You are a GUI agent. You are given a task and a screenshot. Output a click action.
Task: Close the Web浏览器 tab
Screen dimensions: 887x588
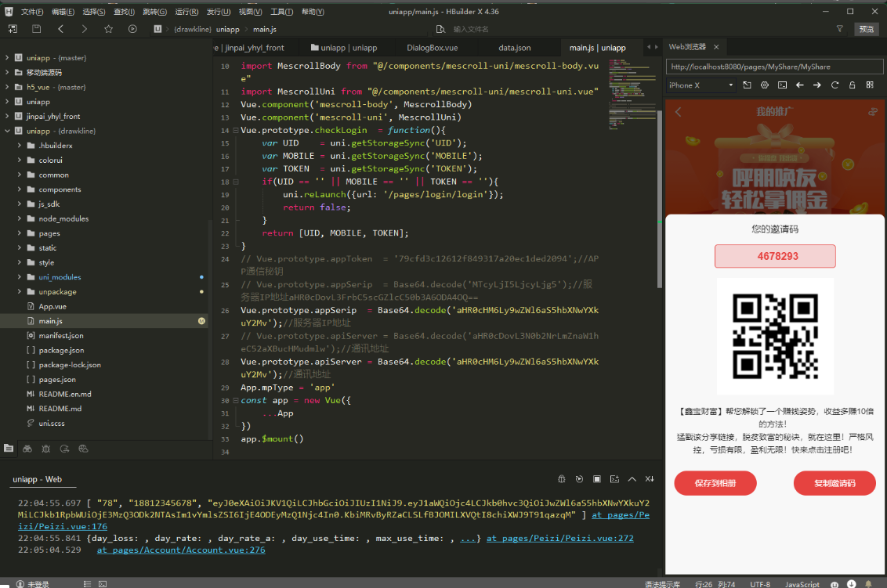tap(716, 47)
